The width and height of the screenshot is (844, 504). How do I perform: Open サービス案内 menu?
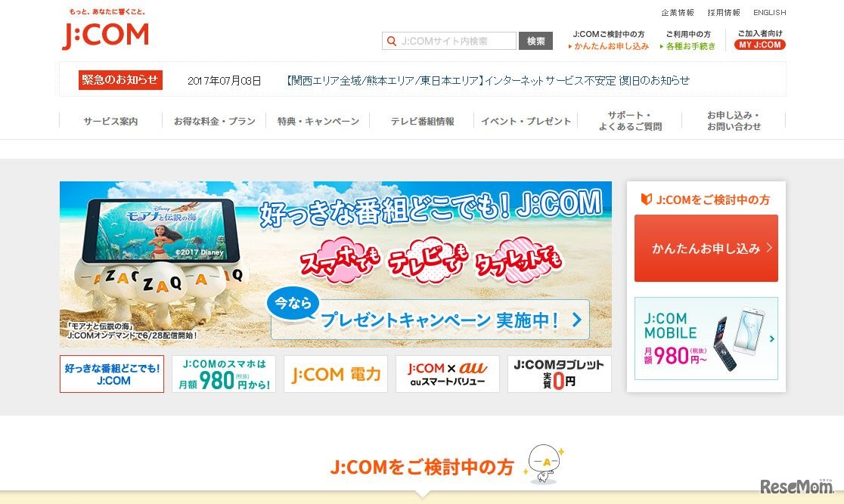110,121
